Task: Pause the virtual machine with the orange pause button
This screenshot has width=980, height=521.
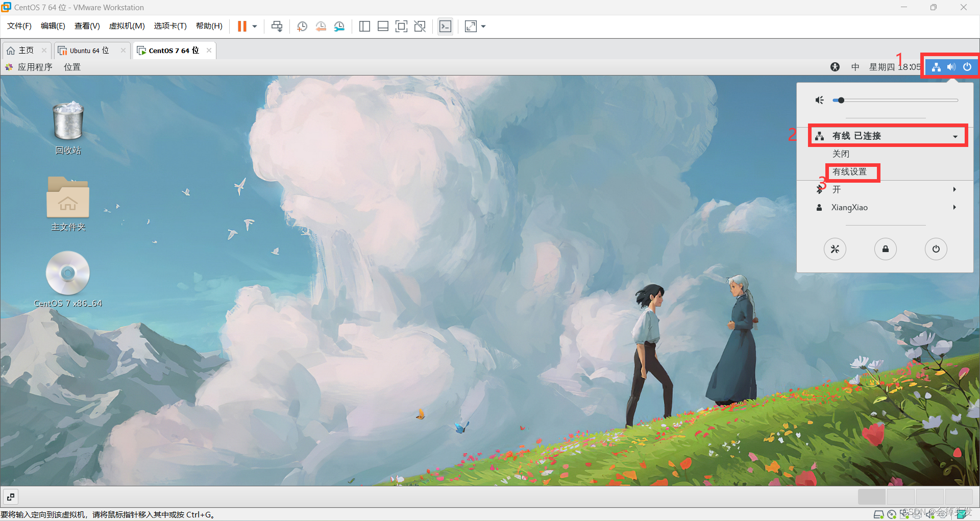Action: (242, 27)
